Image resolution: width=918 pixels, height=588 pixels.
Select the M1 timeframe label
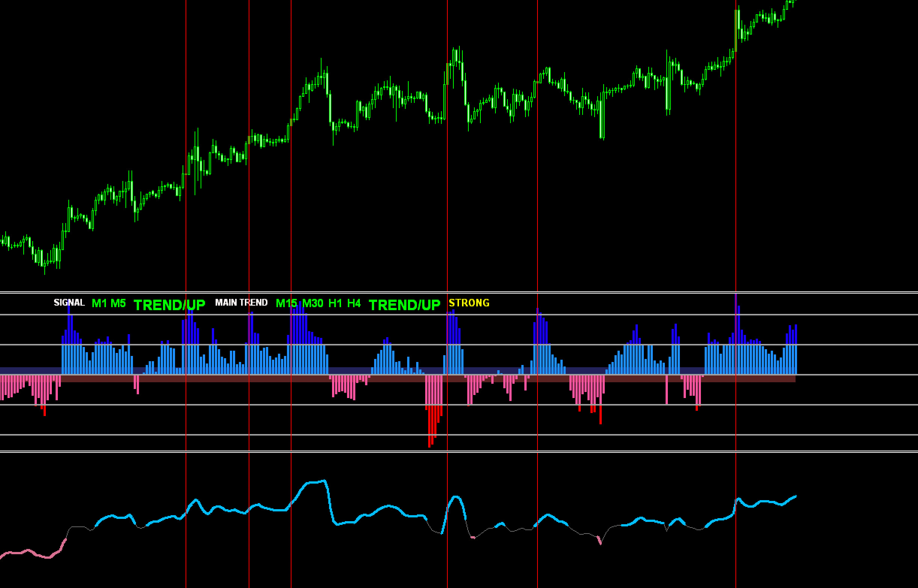[99, 303]
